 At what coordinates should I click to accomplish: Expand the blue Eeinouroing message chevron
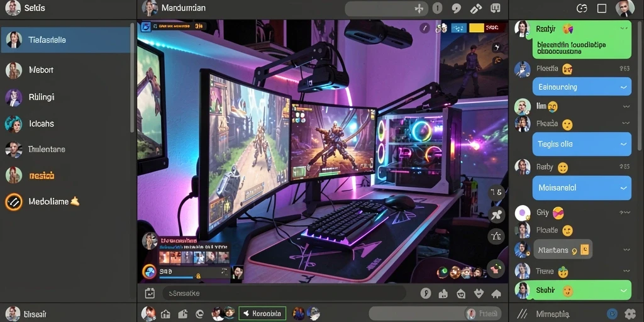[624, 87]
